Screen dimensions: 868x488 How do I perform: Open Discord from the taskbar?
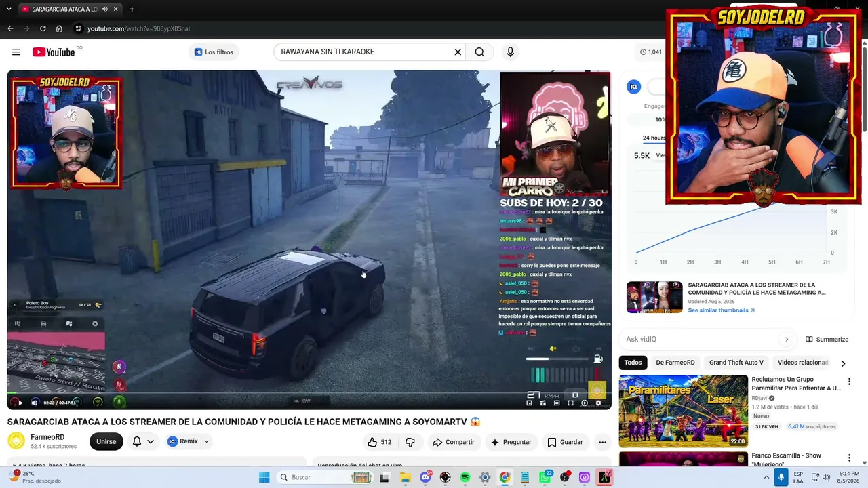pos(425,477)
